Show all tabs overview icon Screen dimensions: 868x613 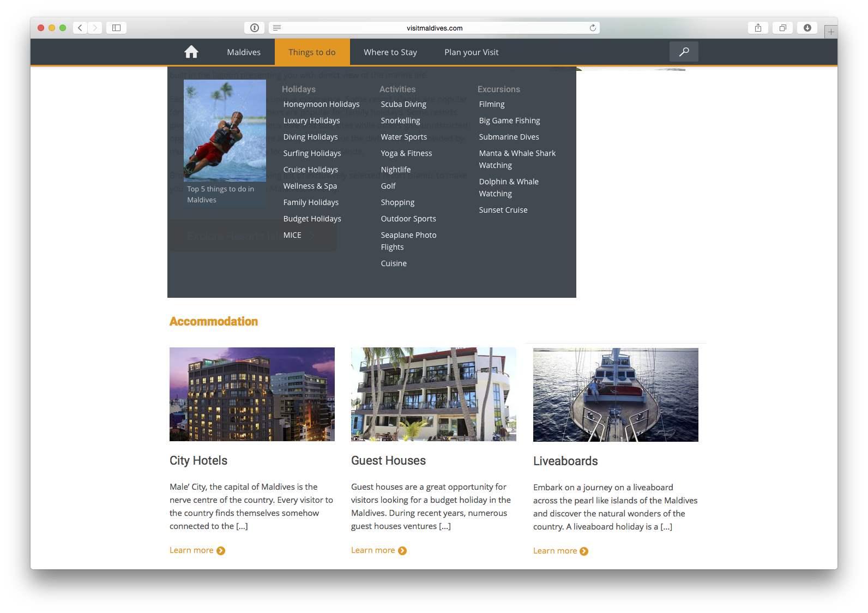pyautogui.click(x=782, y=28)
